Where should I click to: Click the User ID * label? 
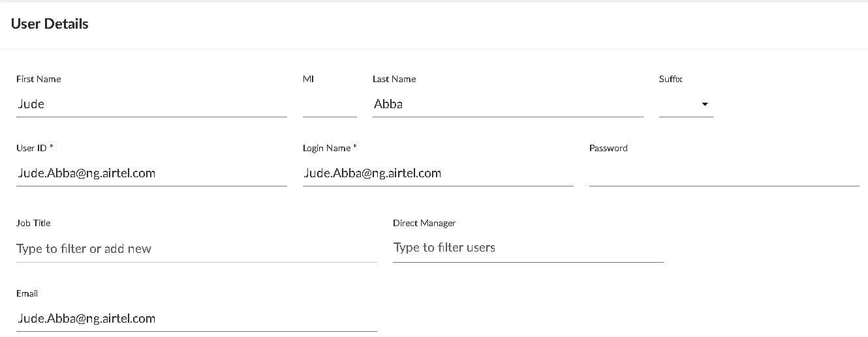point(35,148)
